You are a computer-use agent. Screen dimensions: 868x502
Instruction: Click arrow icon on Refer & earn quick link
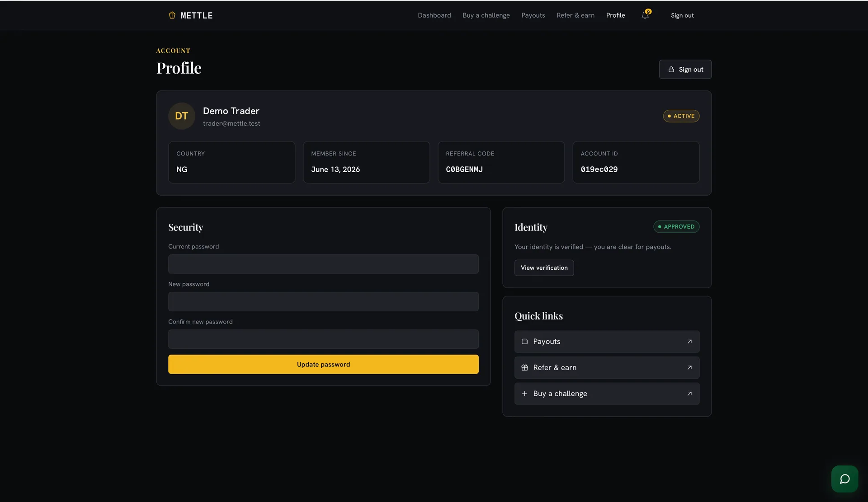point(689,368)
